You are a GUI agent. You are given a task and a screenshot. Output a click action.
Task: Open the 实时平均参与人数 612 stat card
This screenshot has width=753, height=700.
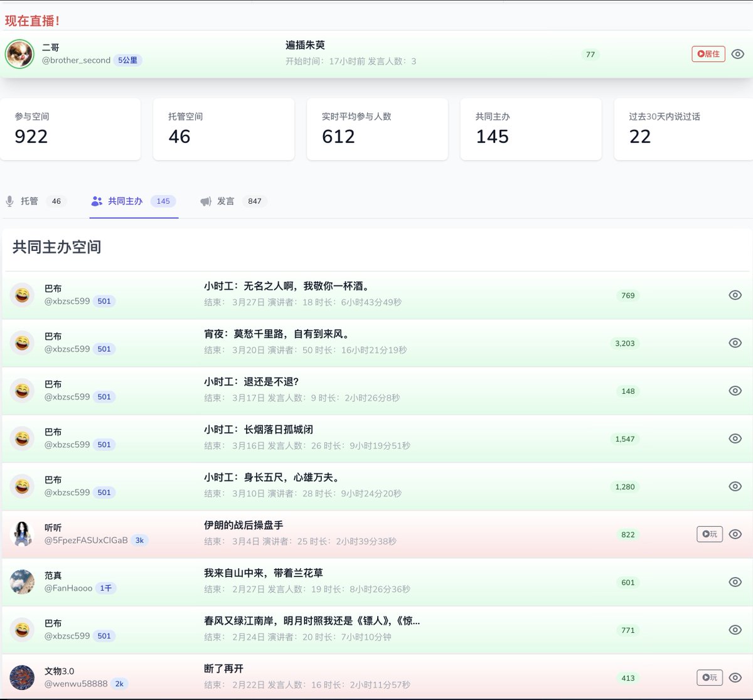(x=377, y=129)
